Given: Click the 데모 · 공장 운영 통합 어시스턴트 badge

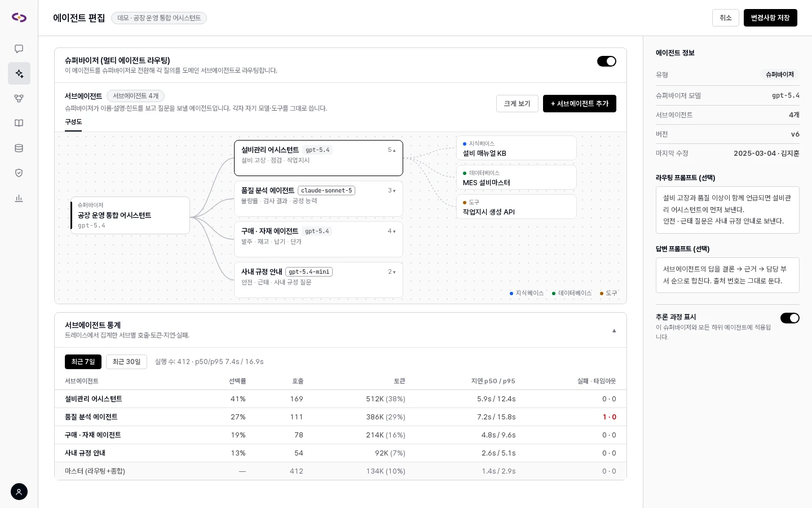Looking at the screenshot, I should point(159,18).
